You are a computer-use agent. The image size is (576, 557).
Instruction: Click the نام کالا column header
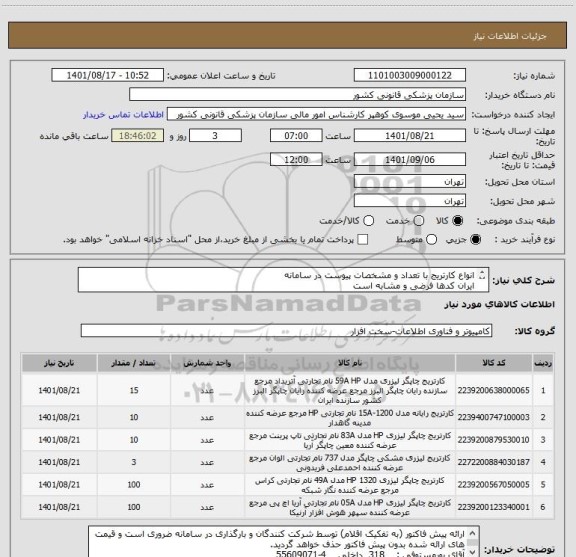(350, 363)
